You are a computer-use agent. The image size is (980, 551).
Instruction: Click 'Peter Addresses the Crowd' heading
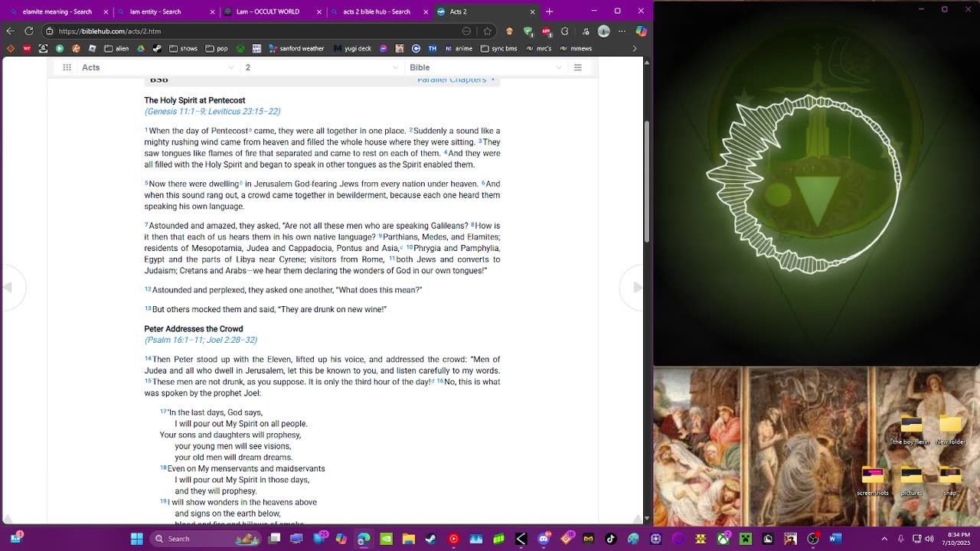tap(194, 329)
